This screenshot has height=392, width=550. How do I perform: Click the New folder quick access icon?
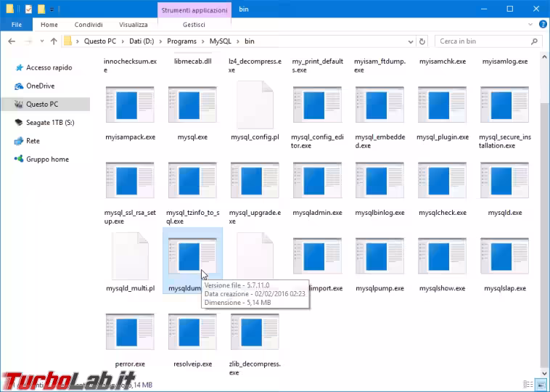(x=41, y=9)
